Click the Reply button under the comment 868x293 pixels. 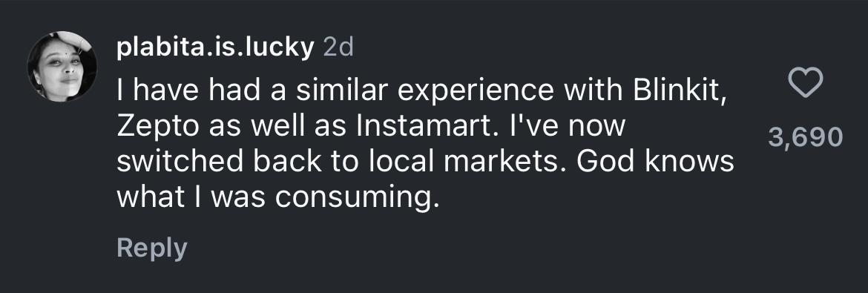click(152, 248)
